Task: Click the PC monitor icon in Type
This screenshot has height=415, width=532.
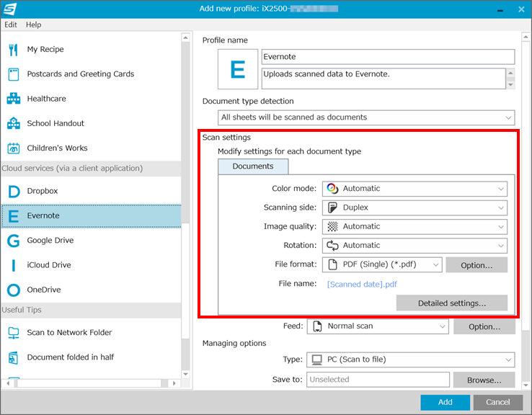Action: coord(317,360)
